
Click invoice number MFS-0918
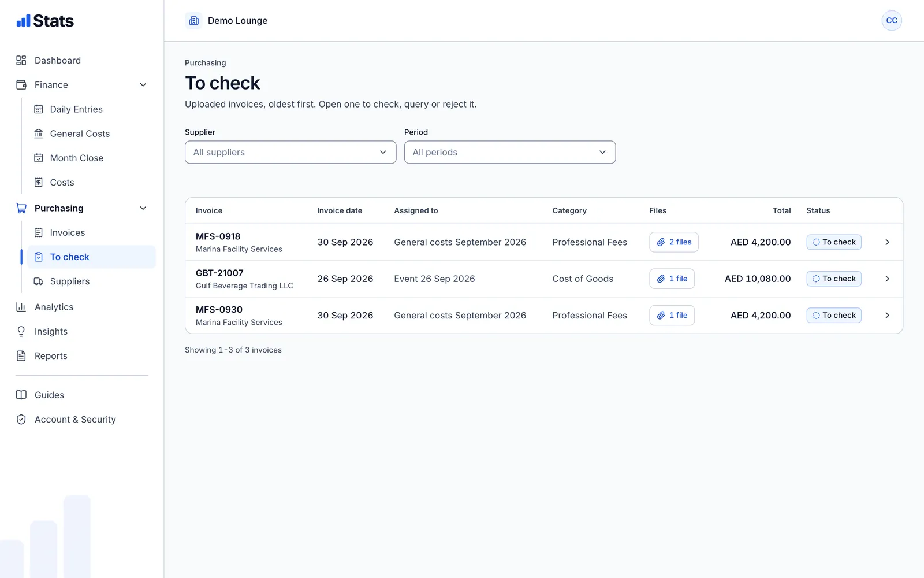click(218, 236)
